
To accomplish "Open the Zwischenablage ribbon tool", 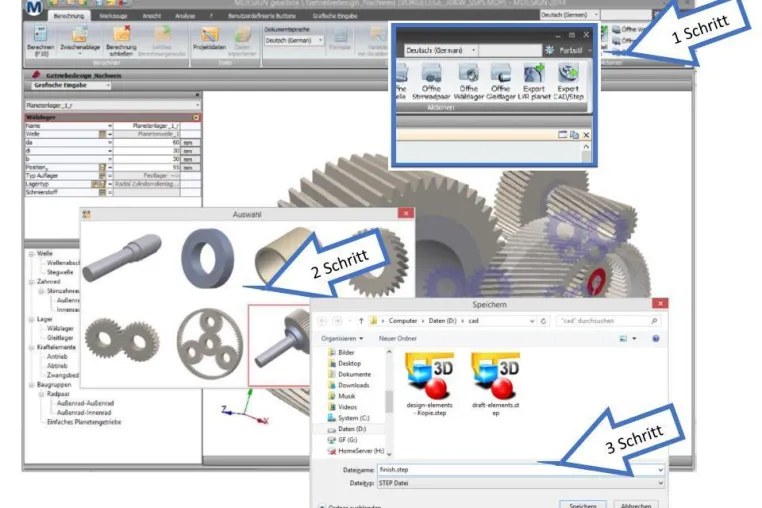I will [80, 35].
